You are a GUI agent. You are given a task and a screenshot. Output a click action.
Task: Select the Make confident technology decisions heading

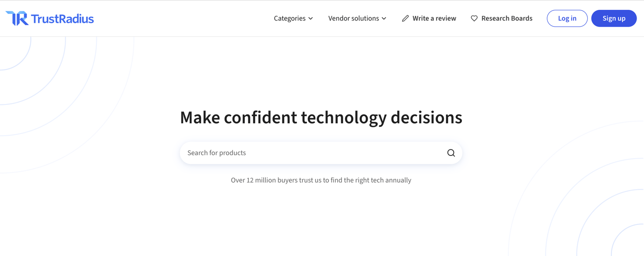tap(321, 118)
